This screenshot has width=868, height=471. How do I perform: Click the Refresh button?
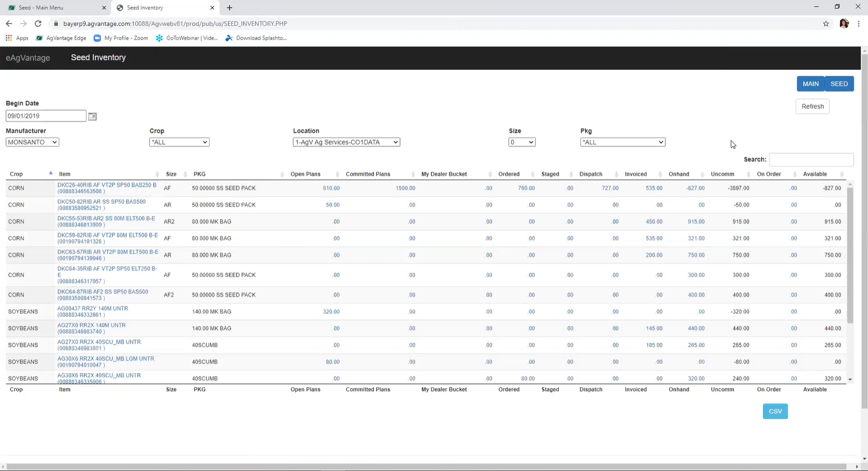[x=812, y=106]
